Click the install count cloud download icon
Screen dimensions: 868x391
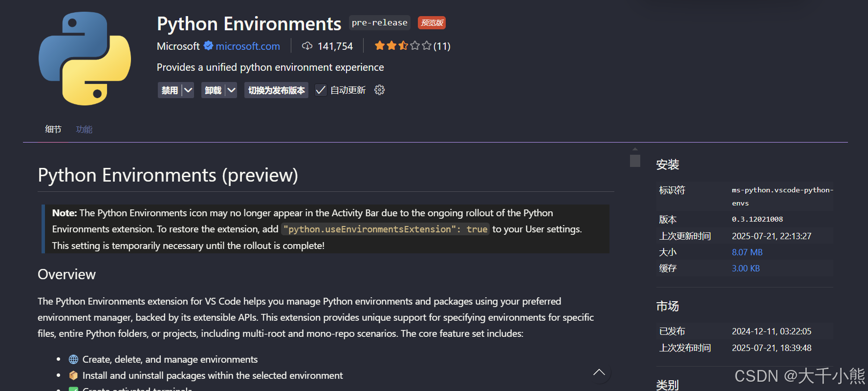307,46
